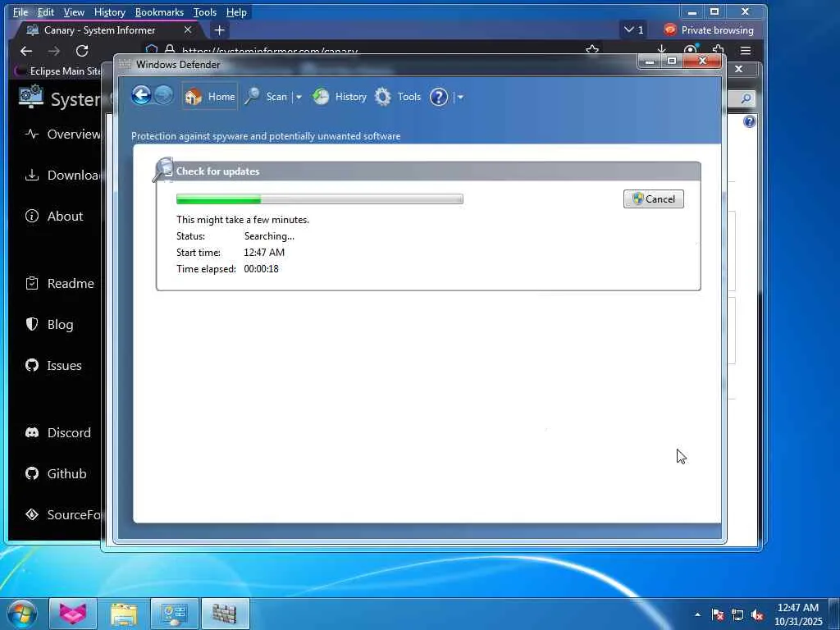
Task: Open Eclipse Main Site bookmark
Action: (59, 71)
